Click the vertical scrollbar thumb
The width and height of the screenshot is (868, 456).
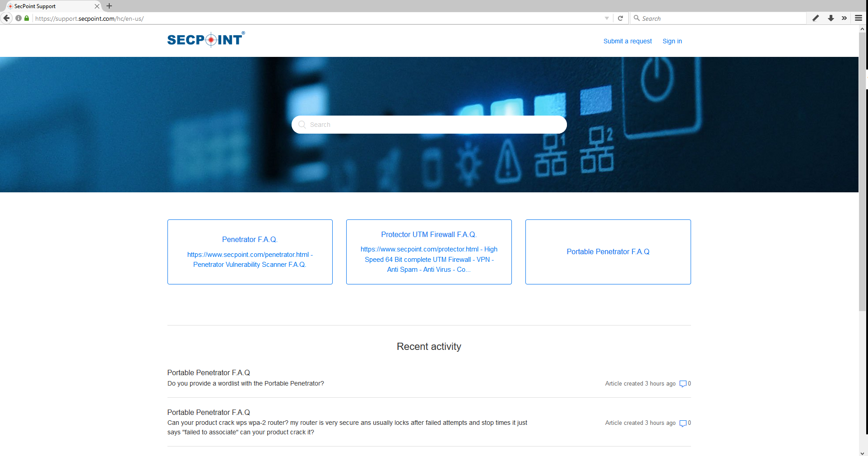pyautogui.click(x=863, y=172)
